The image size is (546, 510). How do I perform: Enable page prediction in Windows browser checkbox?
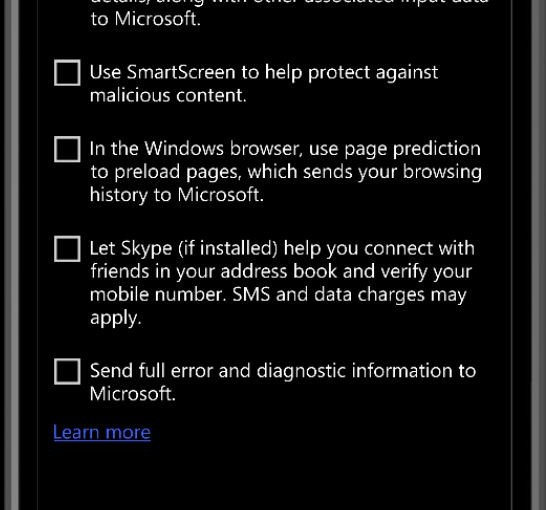point(67,149)
